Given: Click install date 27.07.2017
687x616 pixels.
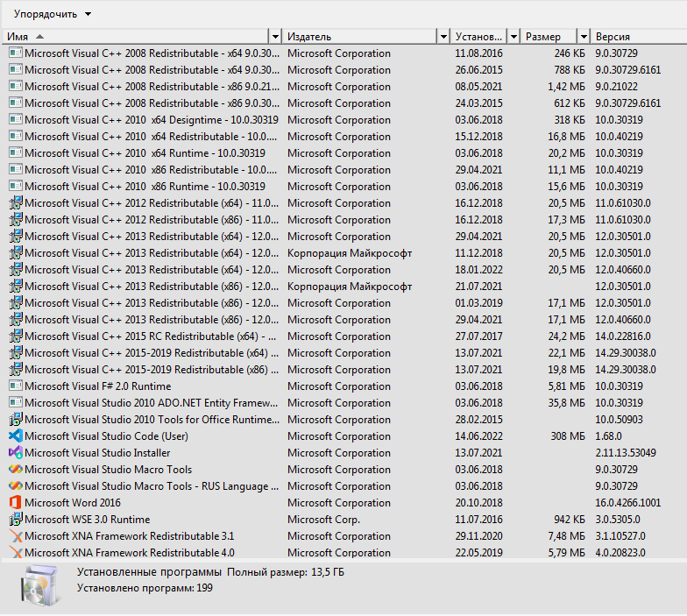Looking at the screenshot, I should pyautogui.click(x=478, y=336).
